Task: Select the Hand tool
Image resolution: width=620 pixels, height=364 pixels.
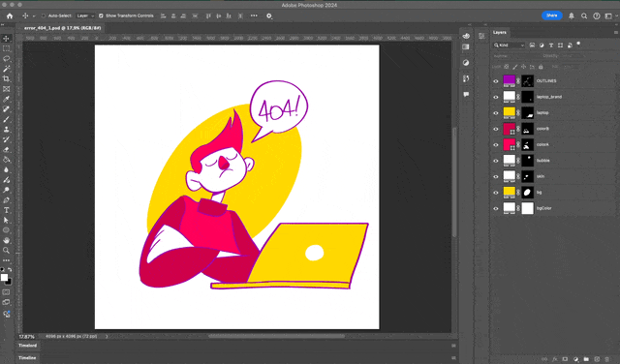Action: tap(7, 240)
